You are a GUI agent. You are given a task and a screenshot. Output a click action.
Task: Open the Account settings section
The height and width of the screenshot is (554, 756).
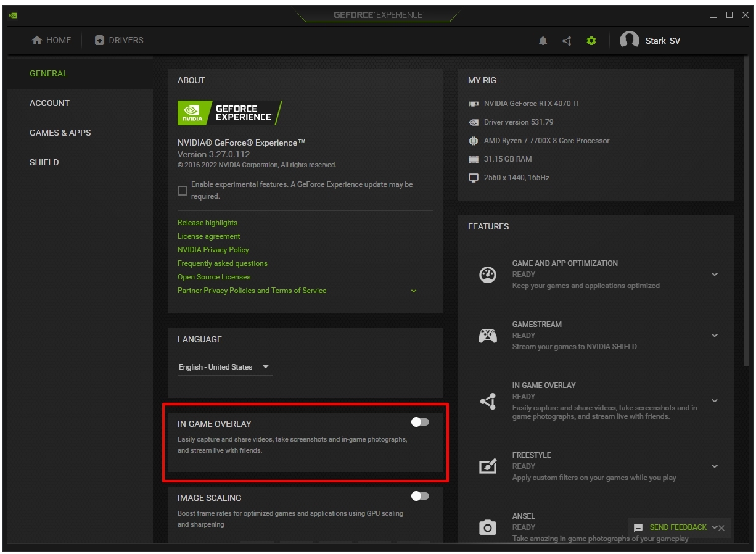(x=80, y=103)
